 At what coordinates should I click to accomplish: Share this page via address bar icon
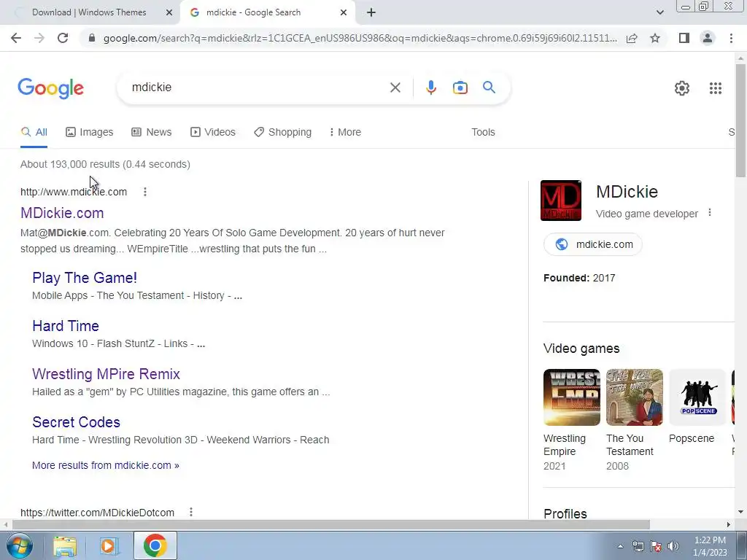pyautogui.click(x=632, y=38)
